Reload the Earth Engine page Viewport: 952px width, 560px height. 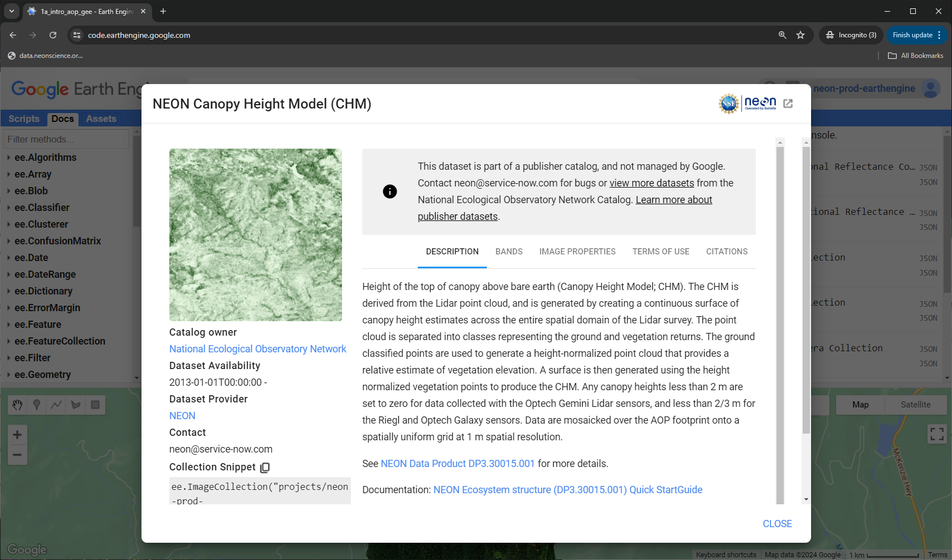53,35
